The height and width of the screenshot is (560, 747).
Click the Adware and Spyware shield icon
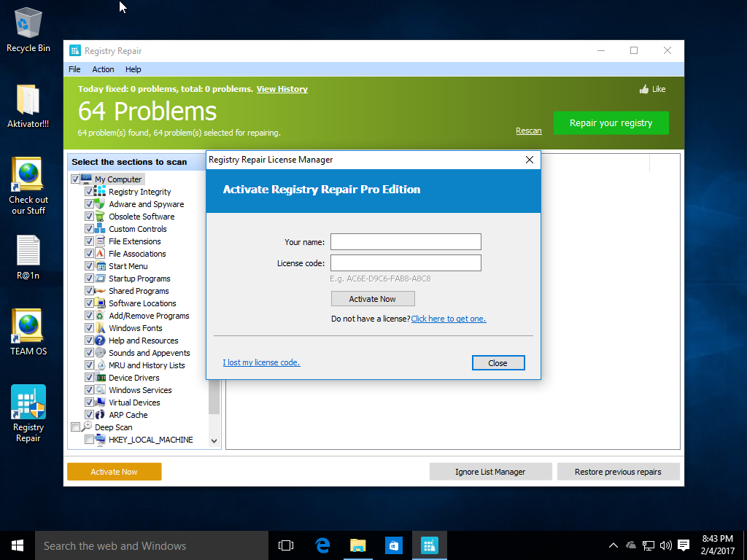(100, 204)
